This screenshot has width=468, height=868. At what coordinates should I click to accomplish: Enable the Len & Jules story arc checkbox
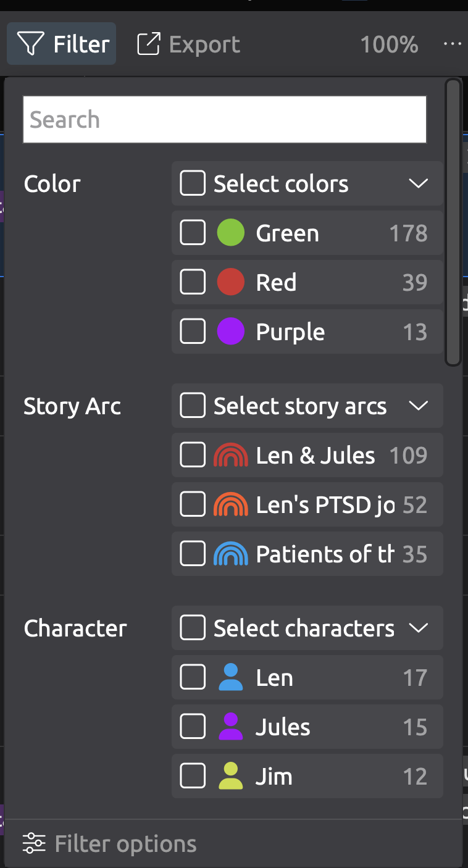point(193,456)
